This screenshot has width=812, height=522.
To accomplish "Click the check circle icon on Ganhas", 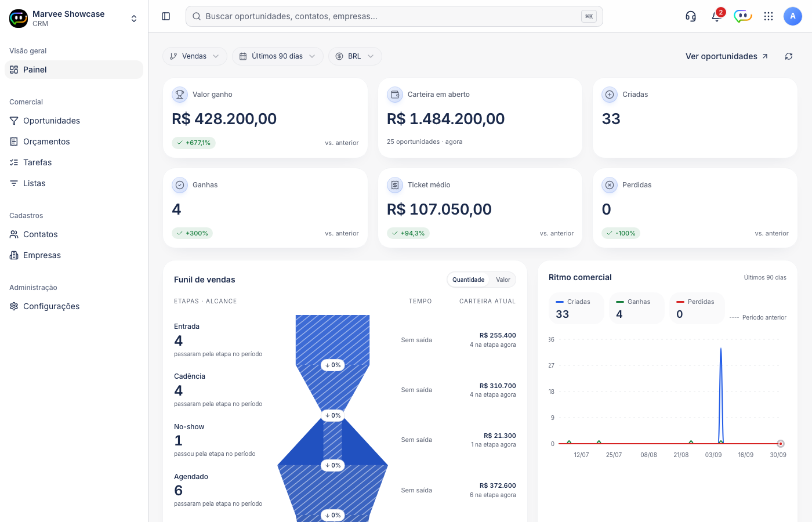I will pos(180,185).
